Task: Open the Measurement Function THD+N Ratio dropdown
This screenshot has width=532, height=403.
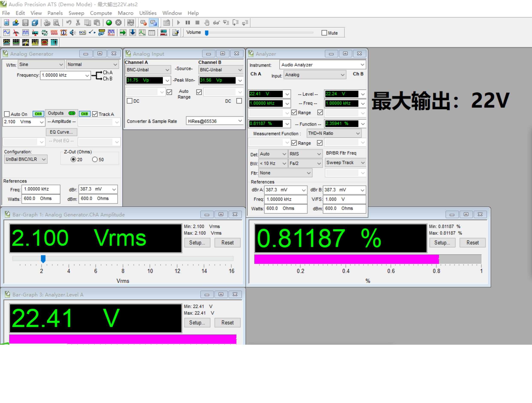Action: (334, 133)
